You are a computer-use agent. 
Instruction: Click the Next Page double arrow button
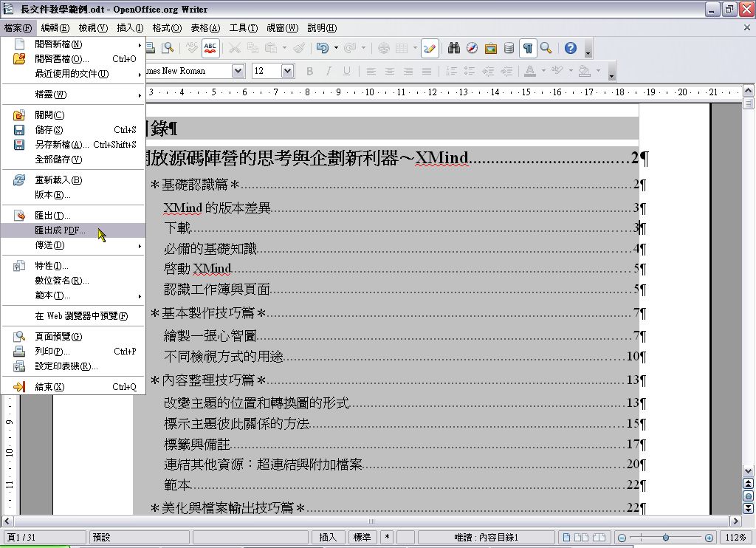749,508
